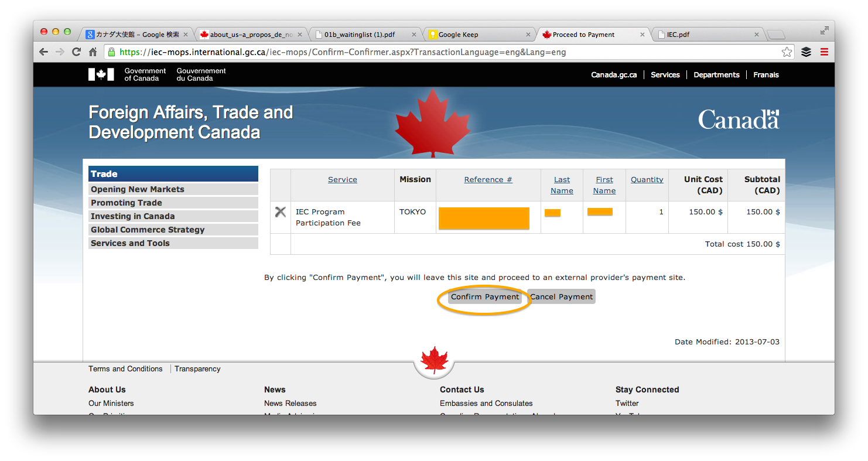Close the 01b_waitinglist PDF tab
The width and height of the screenshot is (868, 461).
414,35
